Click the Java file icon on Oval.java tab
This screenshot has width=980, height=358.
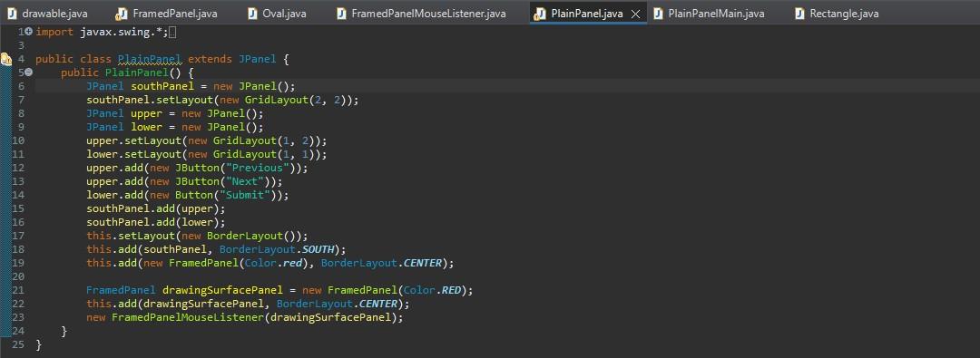click(x=252, y=13)
